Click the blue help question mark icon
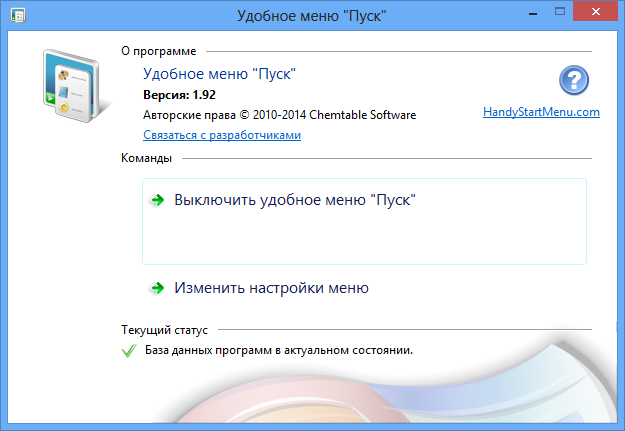Screen dimensions: 625x431 click(x=574, y=80)
